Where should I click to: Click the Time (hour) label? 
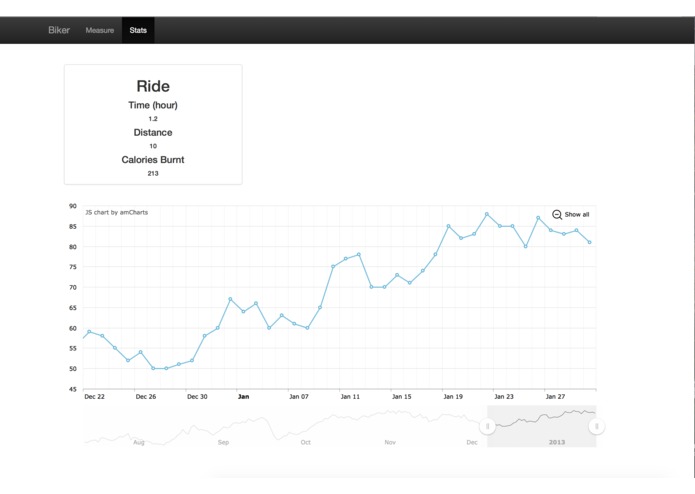click(153, 105)
